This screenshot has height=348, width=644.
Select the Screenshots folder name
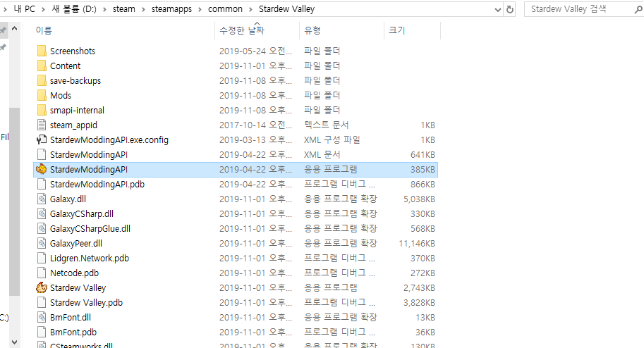(73, 51)
